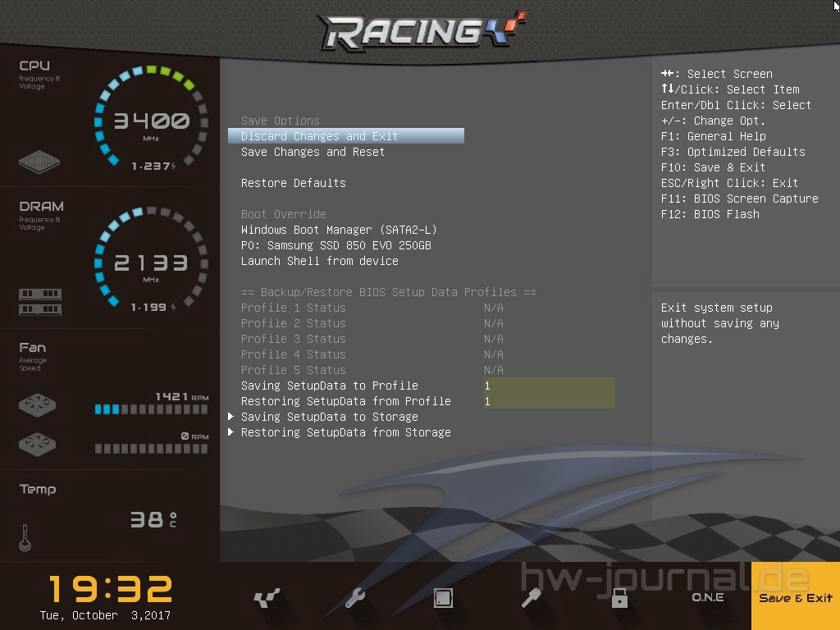Boot from Windows Boot Manager (SATA2-L)

click(339, 230)
